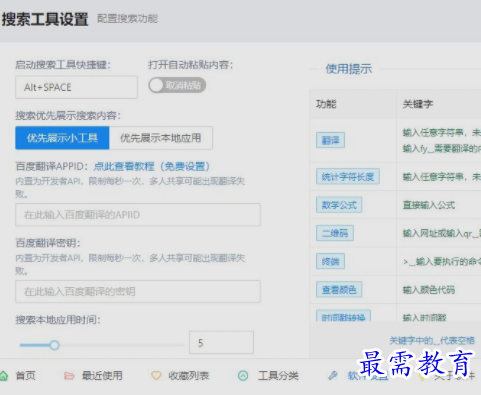This screenshot has width=481, height=395.
Task: Click the 翻译 tag in the tips table
Action: tap(330, 140)
